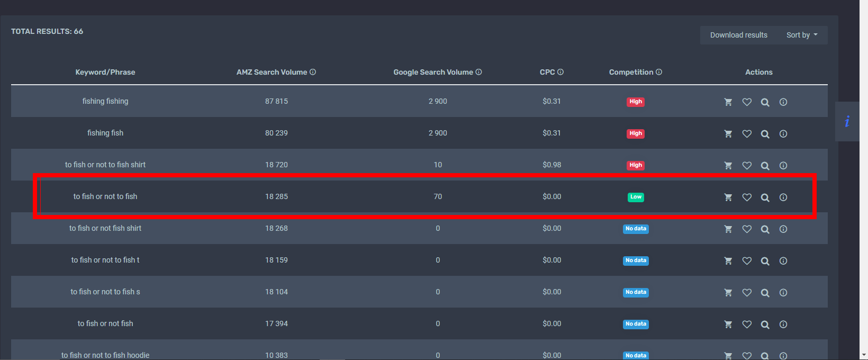The width and height of the screenshot is (868, 360).
Task: Click AMZ Search Volume info icon
Action: click(313, 72)
